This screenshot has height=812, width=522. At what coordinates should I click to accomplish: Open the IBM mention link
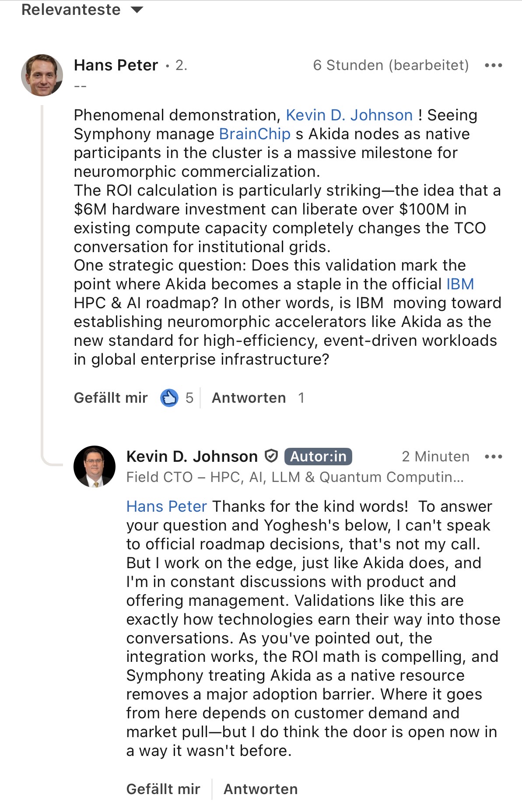coord(460,284)
